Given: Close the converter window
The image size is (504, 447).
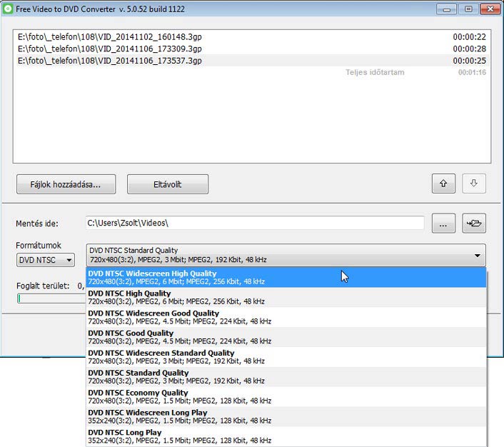Looking at the screenshot, I should [x=490, y=9].
